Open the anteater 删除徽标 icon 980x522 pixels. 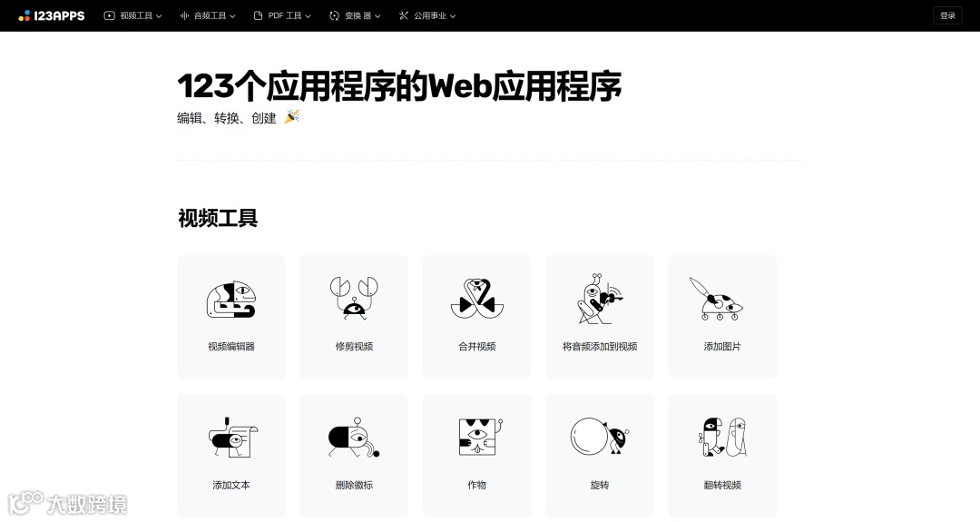[x=354, y=437]
